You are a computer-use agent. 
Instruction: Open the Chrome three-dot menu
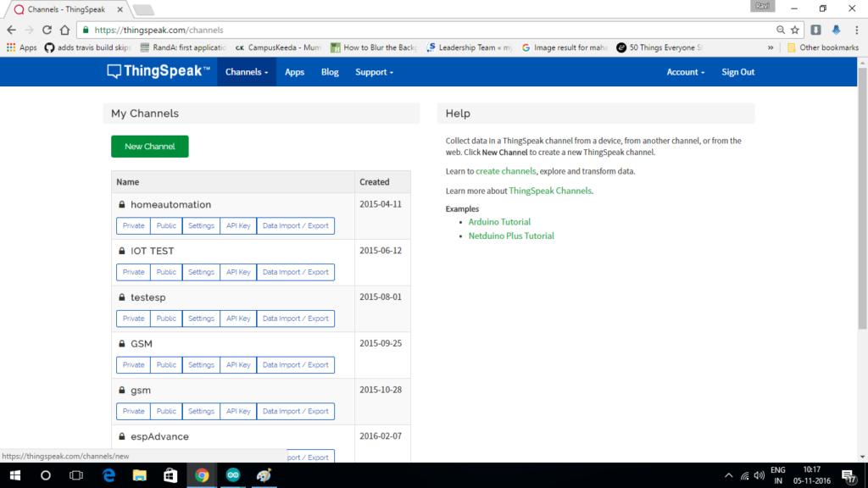[856, 30]
